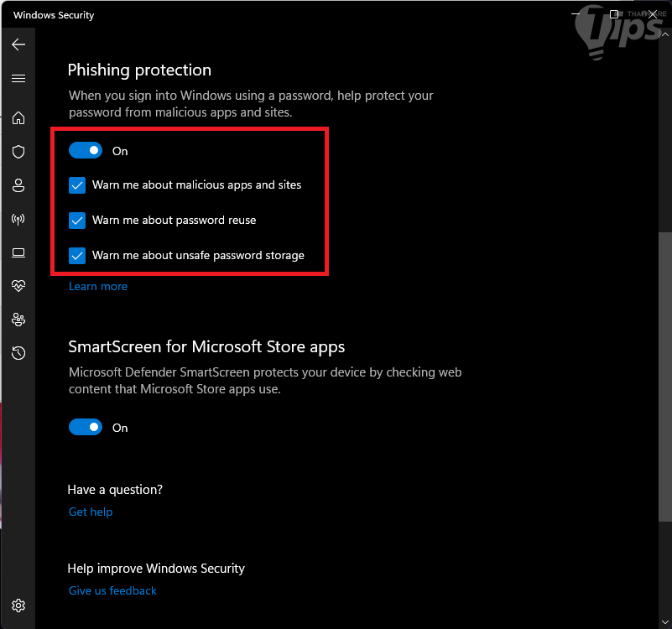Go to Home in the sidebar

click(18, 118)
